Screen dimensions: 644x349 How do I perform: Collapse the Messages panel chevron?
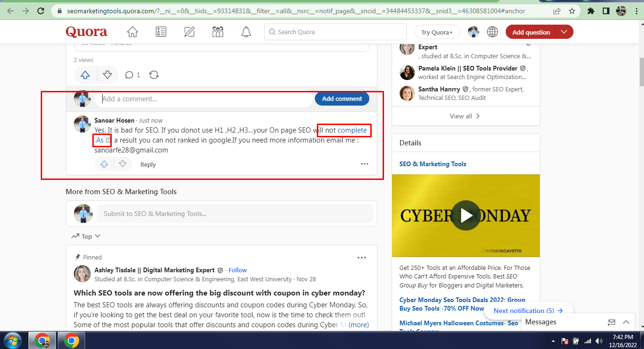626,322
